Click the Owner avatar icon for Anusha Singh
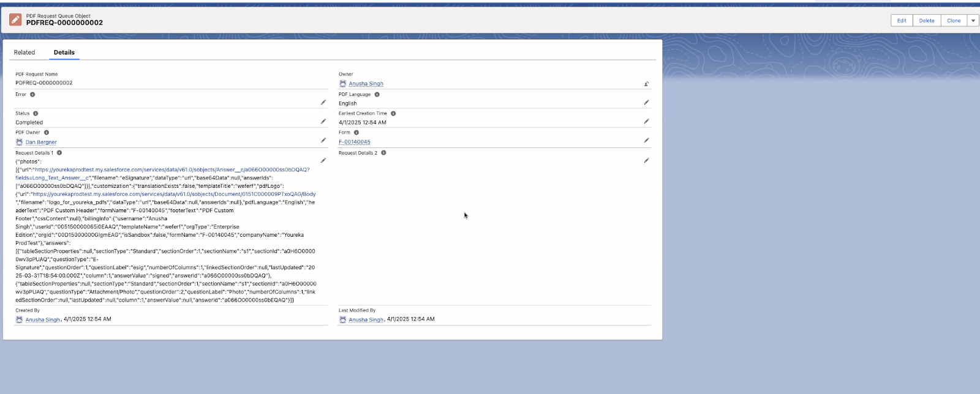980x394 pixels. [342, 83]
